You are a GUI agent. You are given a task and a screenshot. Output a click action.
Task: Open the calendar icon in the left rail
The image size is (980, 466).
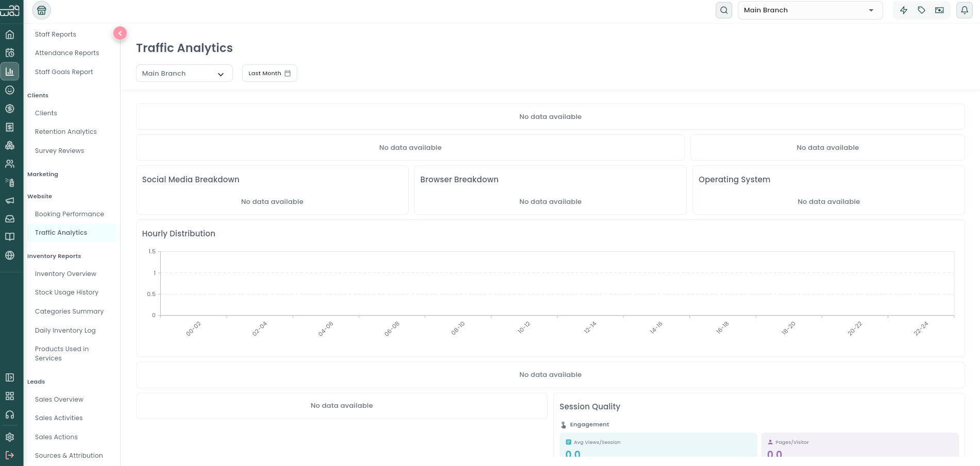click(x=10, y=53)
